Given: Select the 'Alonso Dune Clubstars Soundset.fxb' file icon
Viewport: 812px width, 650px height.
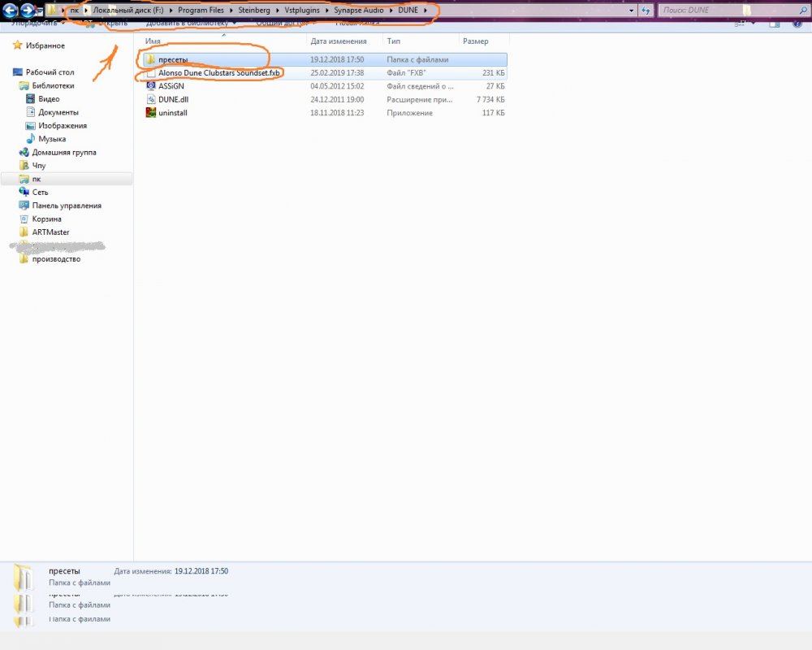Looking at the screenshot, I should [x=151, y=73].
